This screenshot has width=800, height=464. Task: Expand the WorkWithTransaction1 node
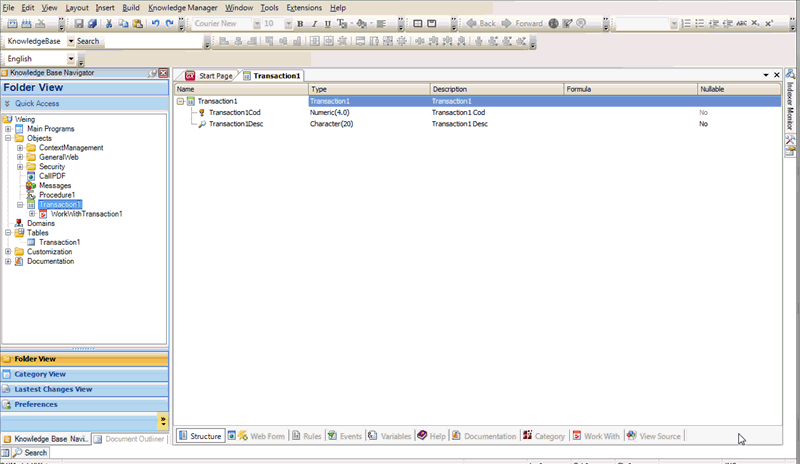pos(32,214)
